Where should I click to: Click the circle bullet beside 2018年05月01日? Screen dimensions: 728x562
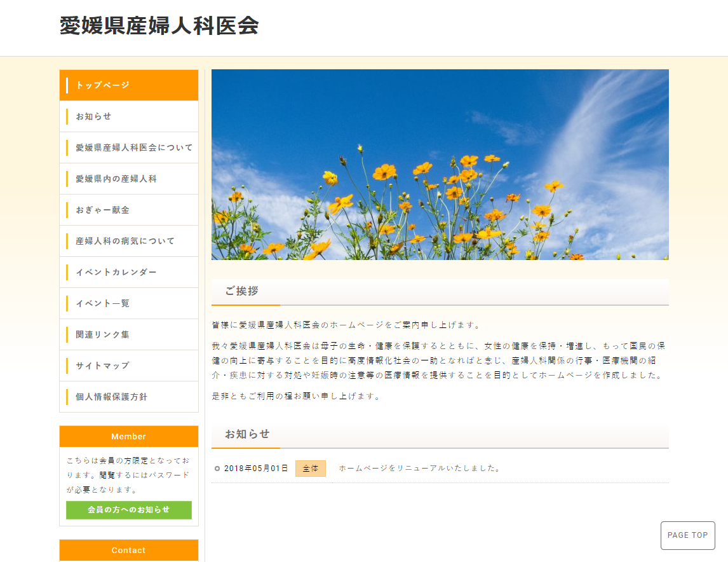pos(217,469)
